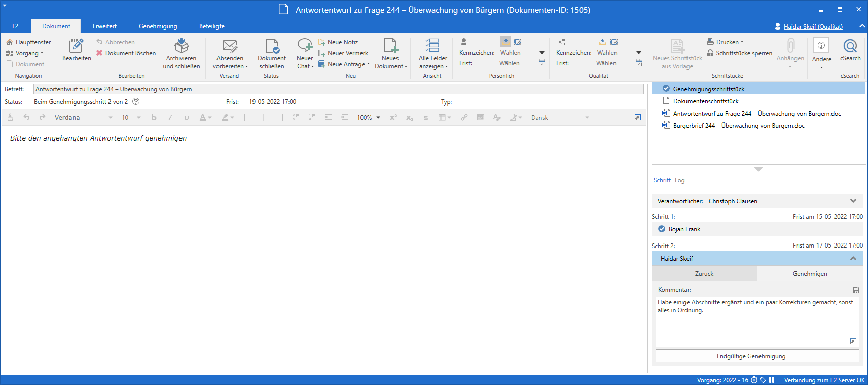The image size is (868, 385).
Task: Select the Dokument ribbon tab
Action: (56, 26)
